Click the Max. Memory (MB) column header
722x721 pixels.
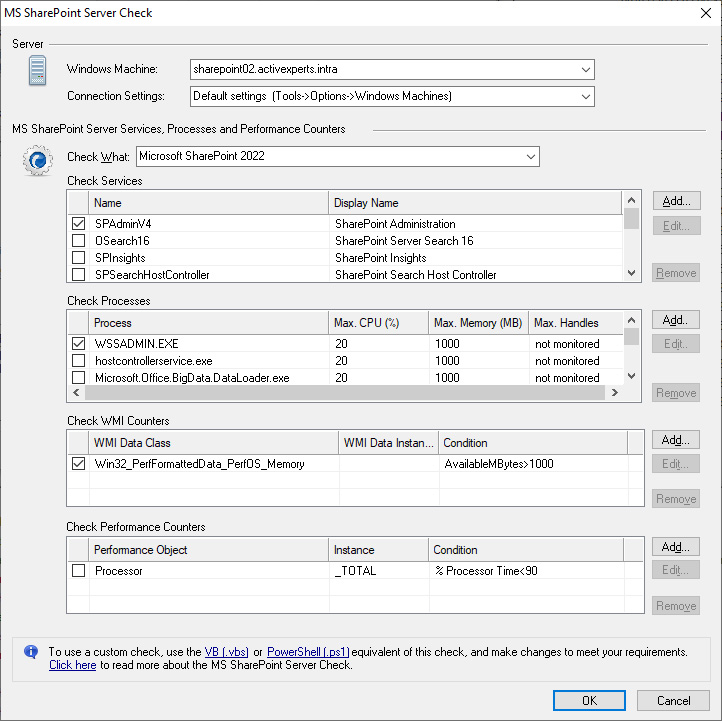click(x=478, y=323)
